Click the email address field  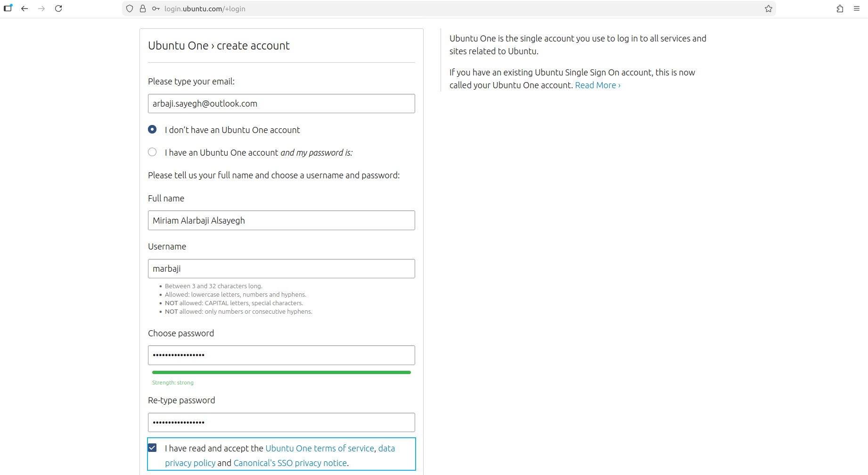(x=281, y=104)
